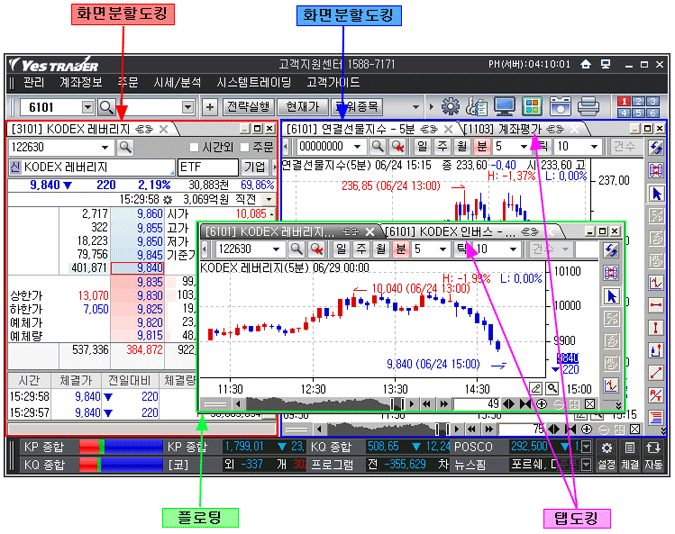Open the 시세/분석 menu
Viewport: 675px width, 534px height.
pos(177,82)
